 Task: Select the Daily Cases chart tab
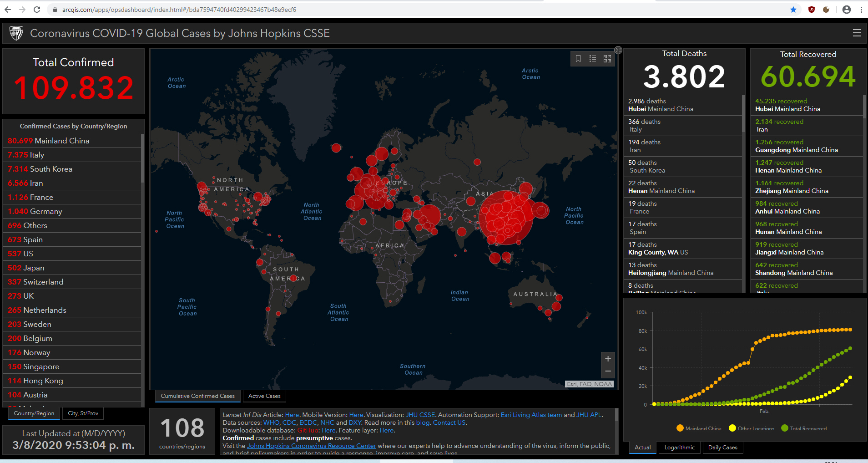(722, 448)
